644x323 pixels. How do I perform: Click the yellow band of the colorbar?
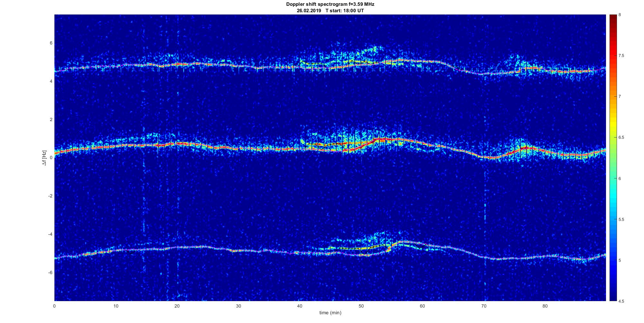tap(613, 124)
